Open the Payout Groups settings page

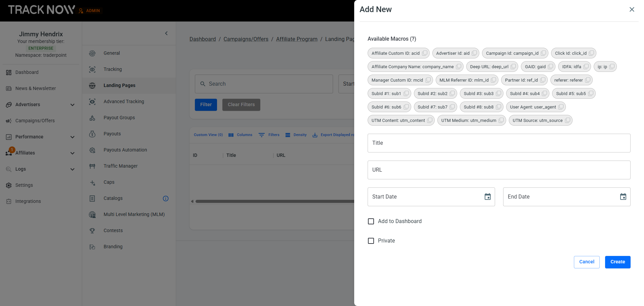click(119, 118)
